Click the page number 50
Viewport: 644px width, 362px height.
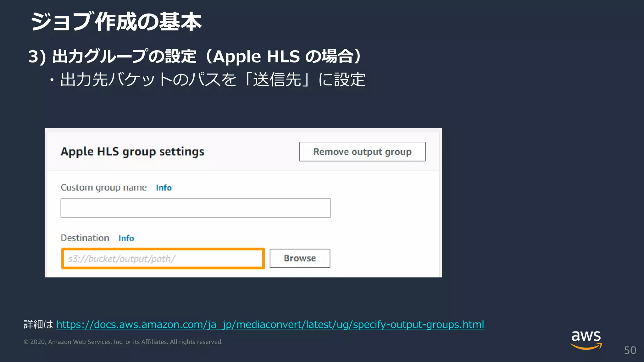[x=630, y=350]
